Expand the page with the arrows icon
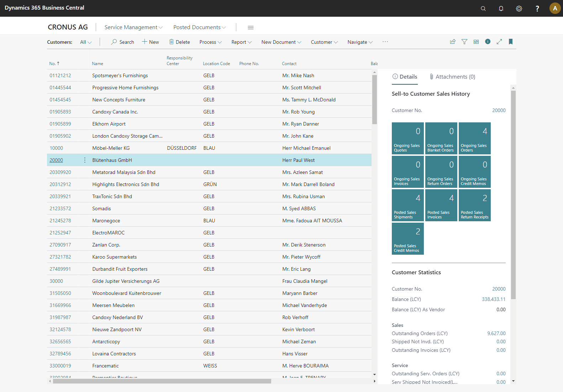 (499, 42)
